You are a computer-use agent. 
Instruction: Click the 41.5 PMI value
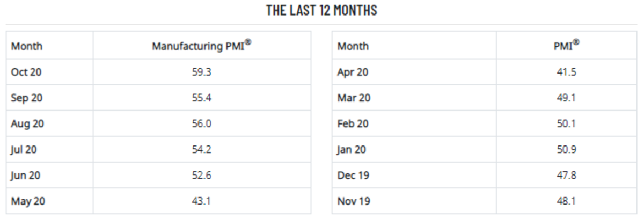point(566,72)
